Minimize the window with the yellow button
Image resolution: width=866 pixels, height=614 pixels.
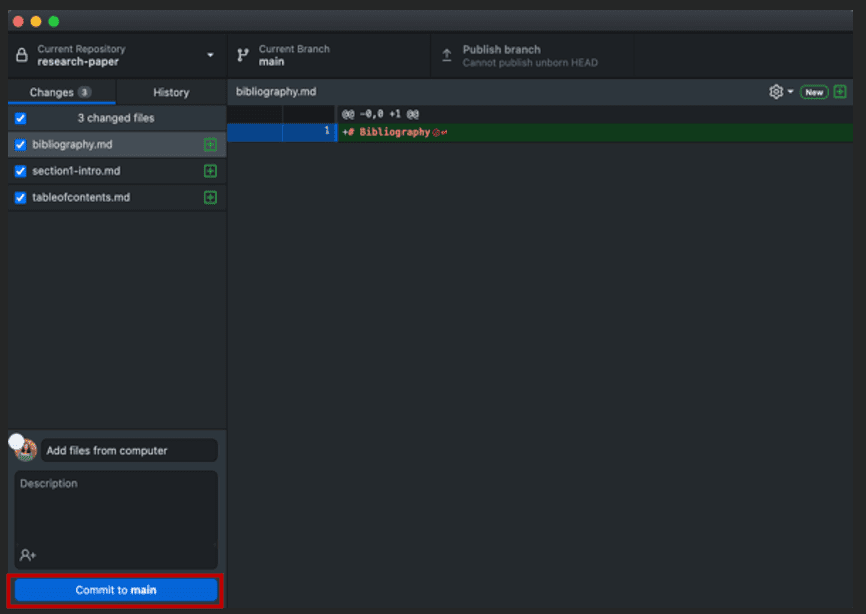36,22
